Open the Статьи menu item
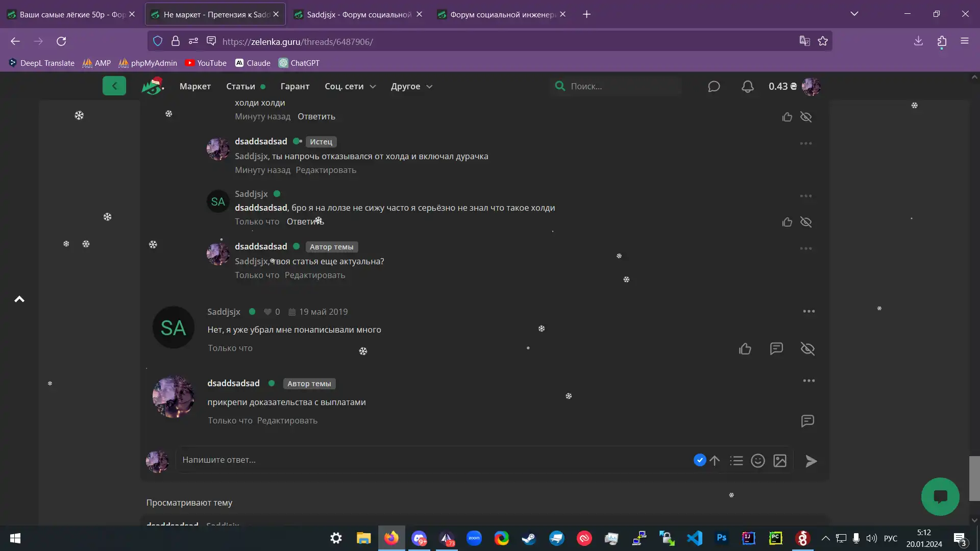The height and width of the screenshot is (551, 980). pos(240,86)
